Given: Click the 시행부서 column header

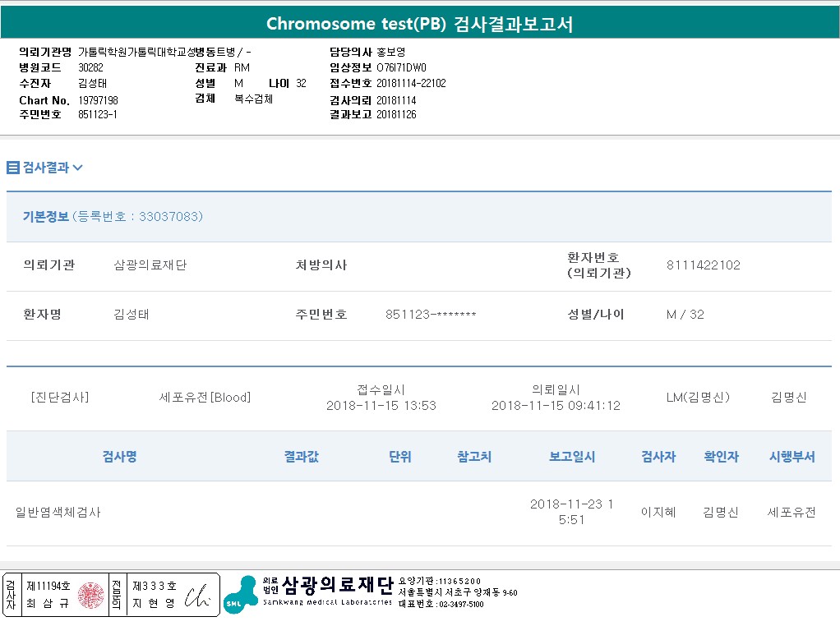Looking at the screenshot, I should [x=792, y=457].
